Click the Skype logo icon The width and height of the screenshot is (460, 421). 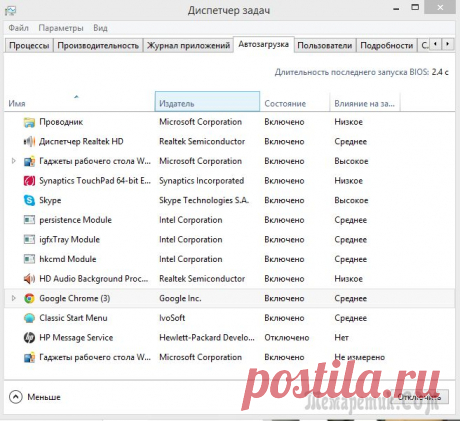click(x=29, y=200)
